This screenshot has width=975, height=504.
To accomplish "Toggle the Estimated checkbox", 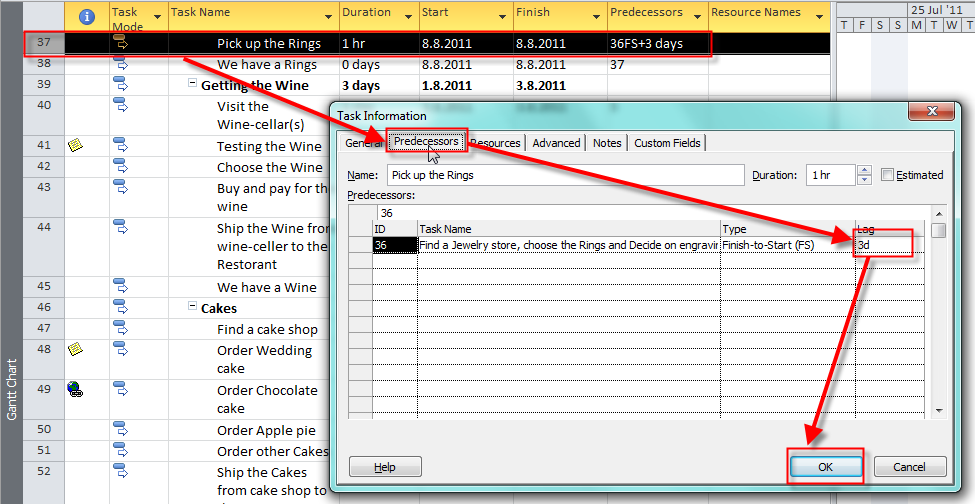I will point(888,175).
